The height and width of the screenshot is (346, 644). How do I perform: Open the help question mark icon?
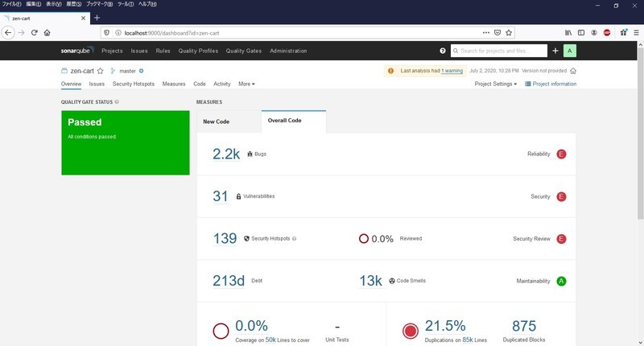point(442,51)
